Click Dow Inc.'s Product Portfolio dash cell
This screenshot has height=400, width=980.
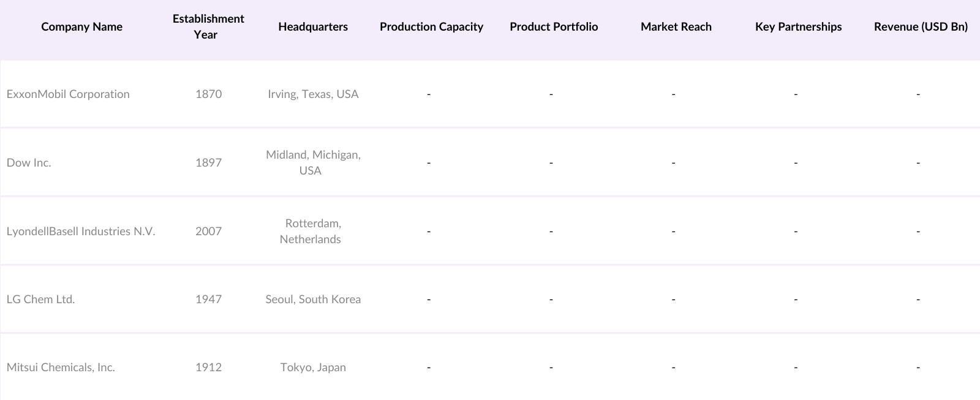click(551, 163)
